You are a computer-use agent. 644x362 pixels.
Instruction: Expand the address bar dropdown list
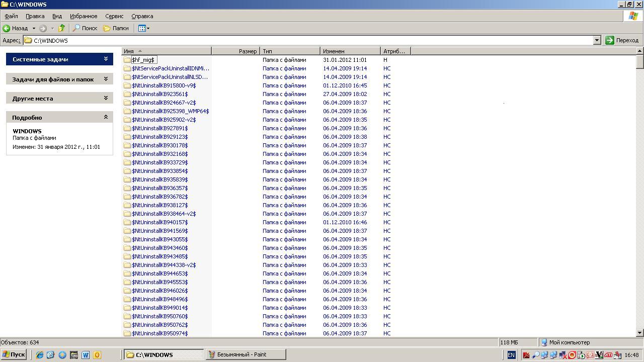point(597,40)
